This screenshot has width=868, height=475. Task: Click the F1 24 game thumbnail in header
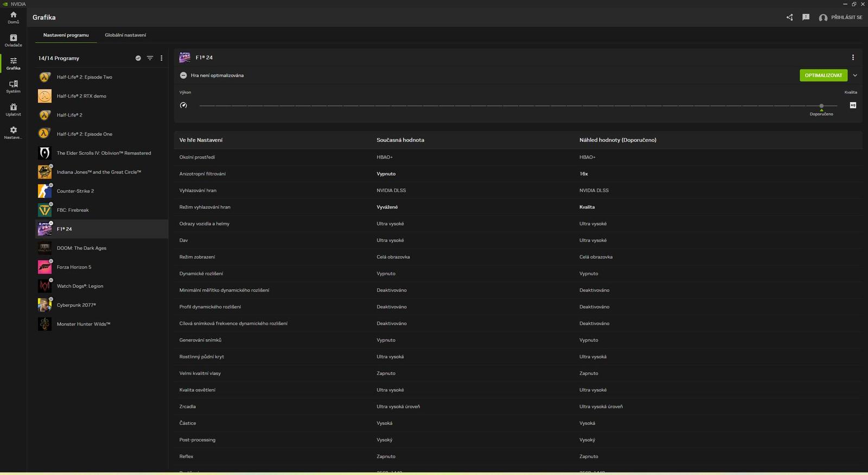pyautogui.click(x=185, y=58)
